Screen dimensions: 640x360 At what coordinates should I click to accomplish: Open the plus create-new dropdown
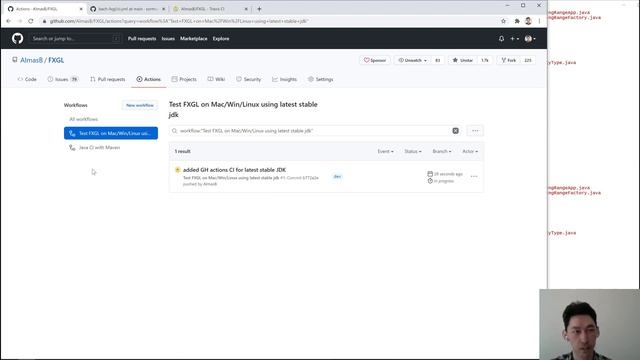pyautogui.click(x=514, y=39)
